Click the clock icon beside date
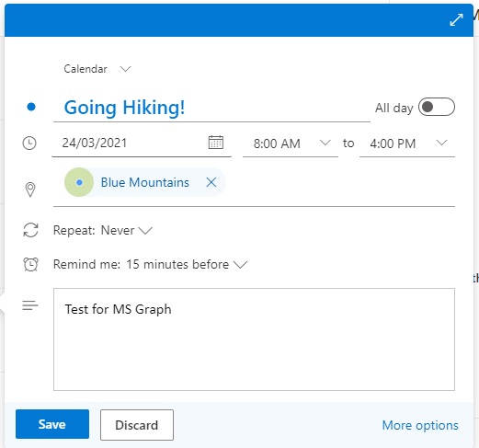479x448 pixels. point(29,144)
